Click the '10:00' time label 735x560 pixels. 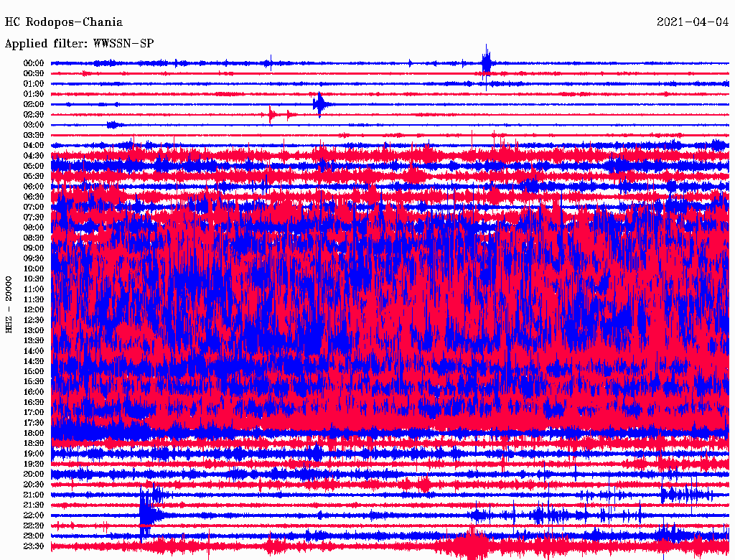[x=33, y=269]
